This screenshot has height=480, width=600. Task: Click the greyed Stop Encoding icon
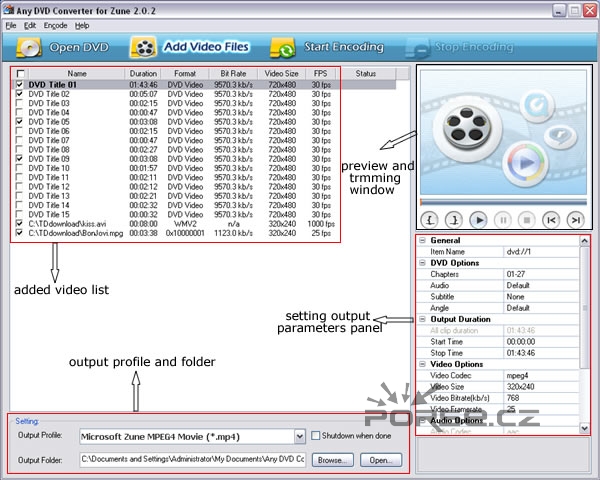417,49
